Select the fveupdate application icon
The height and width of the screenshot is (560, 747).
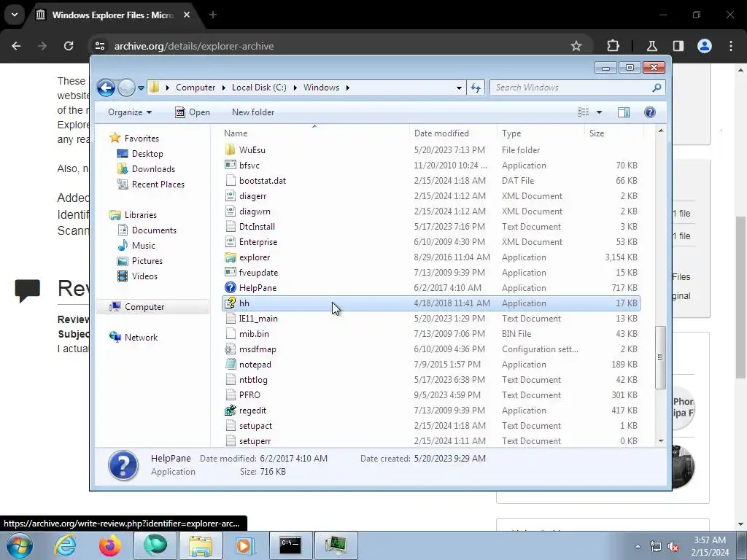[230, 273]
